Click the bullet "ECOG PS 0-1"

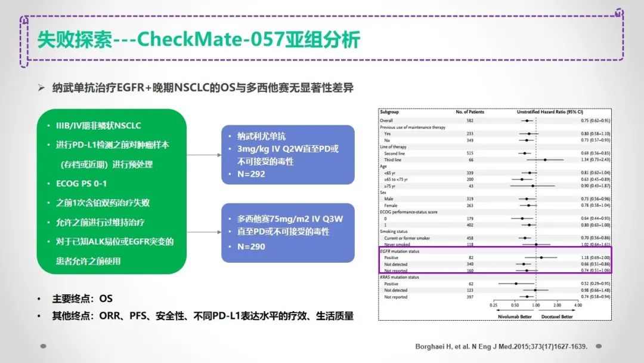(81, 184)
